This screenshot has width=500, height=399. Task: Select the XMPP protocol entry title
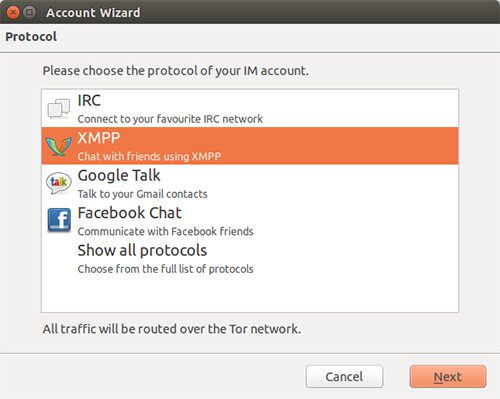99,138
